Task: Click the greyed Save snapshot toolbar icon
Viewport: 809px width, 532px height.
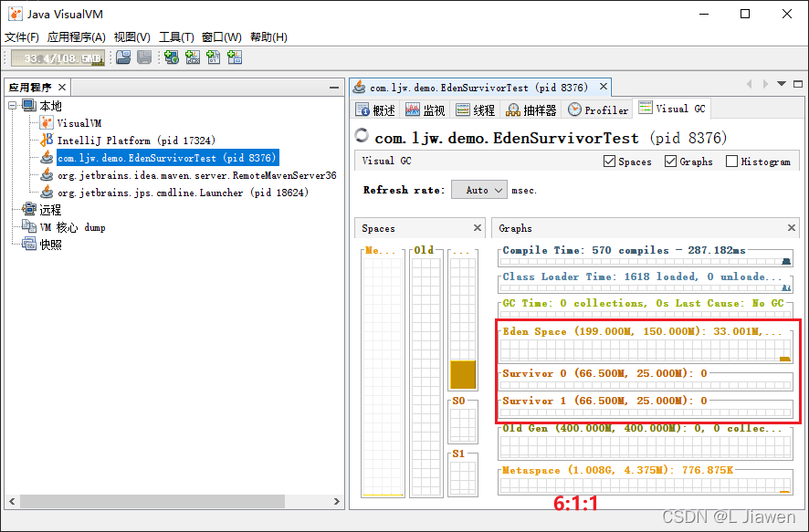Action: (144, 57)
